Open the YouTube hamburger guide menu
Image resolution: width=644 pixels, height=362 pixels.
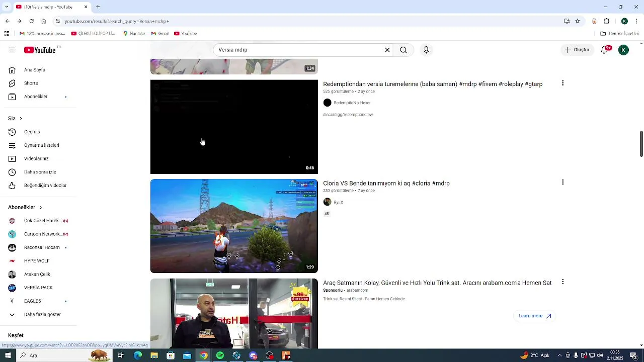tap(12, 50)
